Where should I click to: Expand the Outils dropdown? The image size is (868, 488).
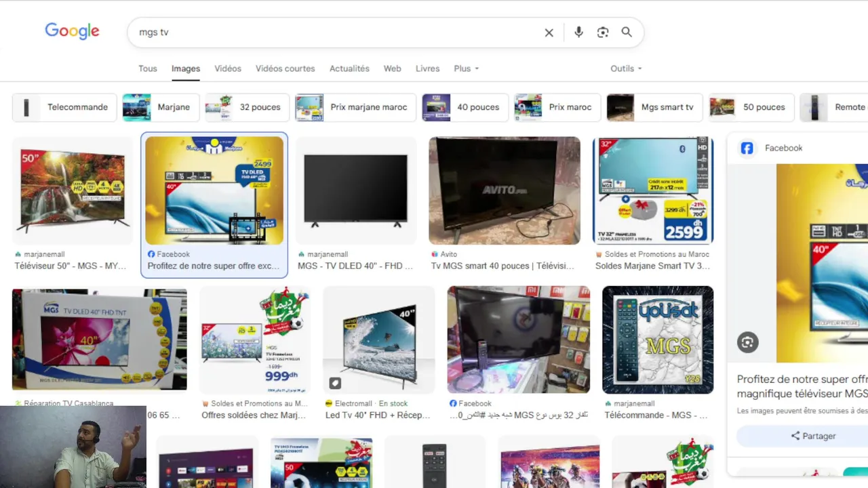click(626, 68)
